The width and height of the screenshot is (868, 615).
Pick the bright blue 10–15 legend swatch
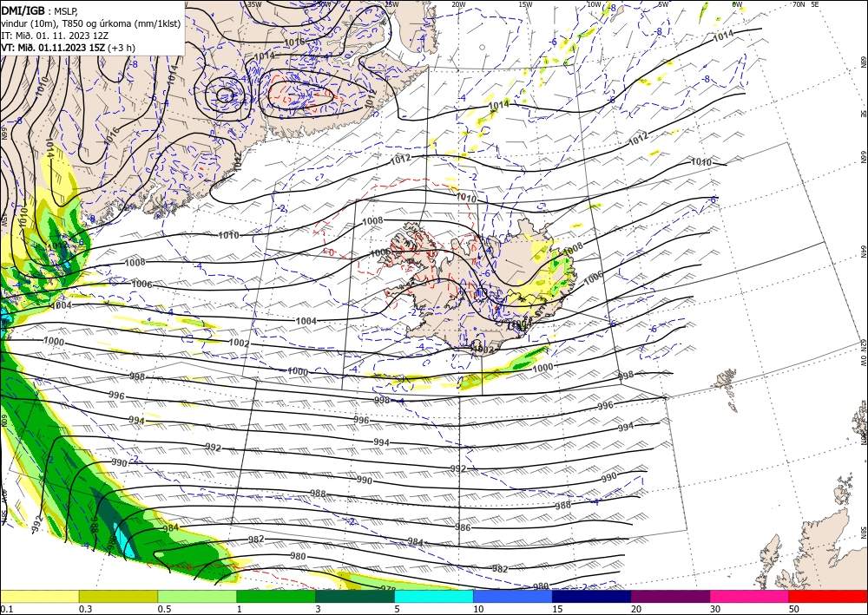tap(513, 596)
